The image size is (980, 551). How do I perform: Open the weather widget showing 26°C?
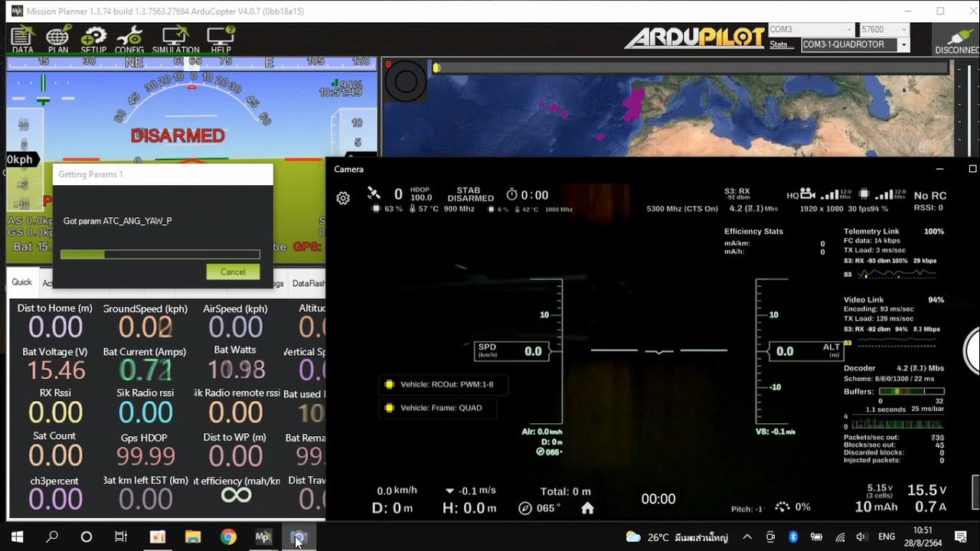point(677,536)
